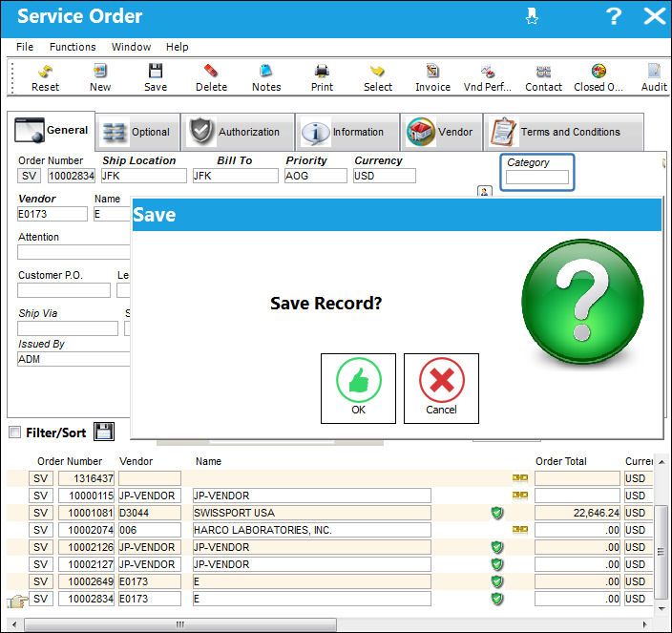Click the SWISSPORT USA name cell
Viewport: 672px width, 633px height.
311,513
